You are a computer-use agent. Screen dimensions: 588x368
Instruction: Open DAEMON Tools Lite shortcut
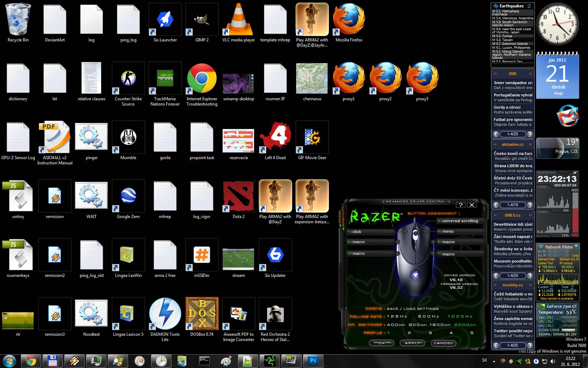(x=165, y=319)
